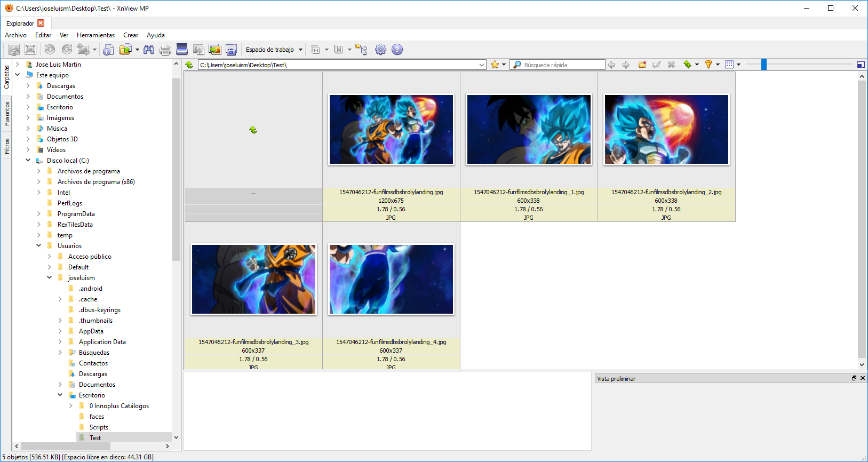Click the grey delete X icon

coord(672,65)
